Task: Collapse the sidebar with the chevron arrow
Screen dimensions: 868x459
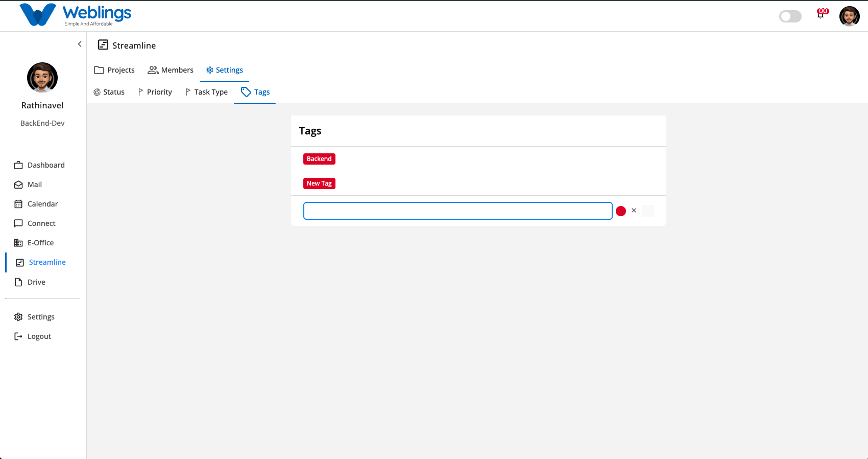Action: [80, 44]
